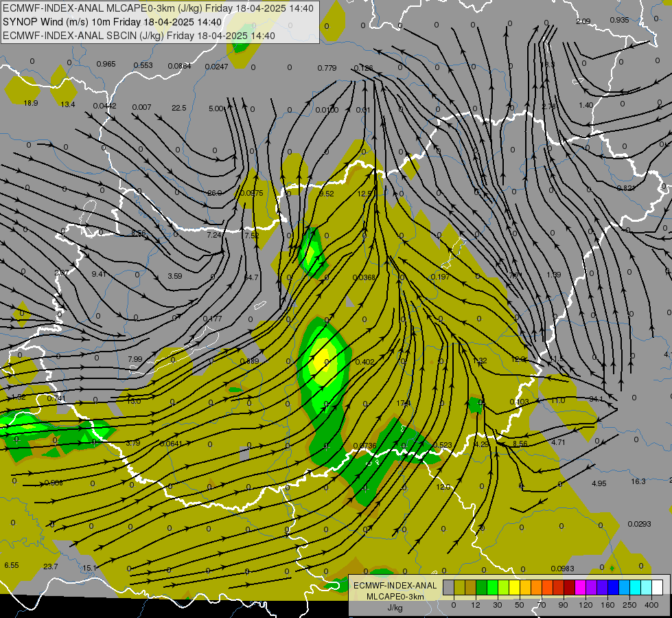Click the map value 7.99
This screenshot has width=672, height=618.
(x=135, y=359)
